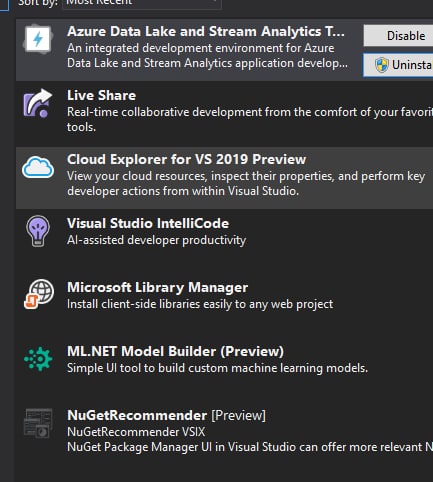Viewport: 433px width, 482px height.
Task: Select Cloud Explorer for VS 2019 Preview title
Action: tap(186, 159)
